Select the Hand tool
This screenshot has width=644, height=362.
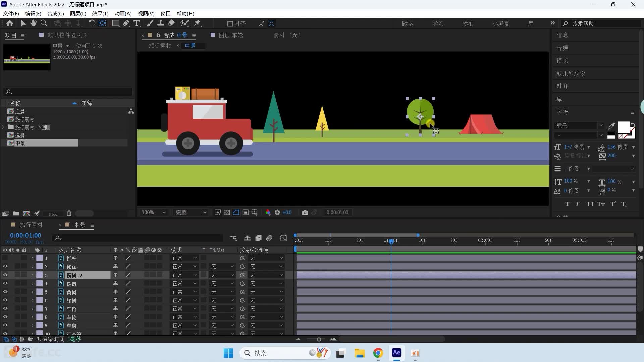click(x=33, y=23)
